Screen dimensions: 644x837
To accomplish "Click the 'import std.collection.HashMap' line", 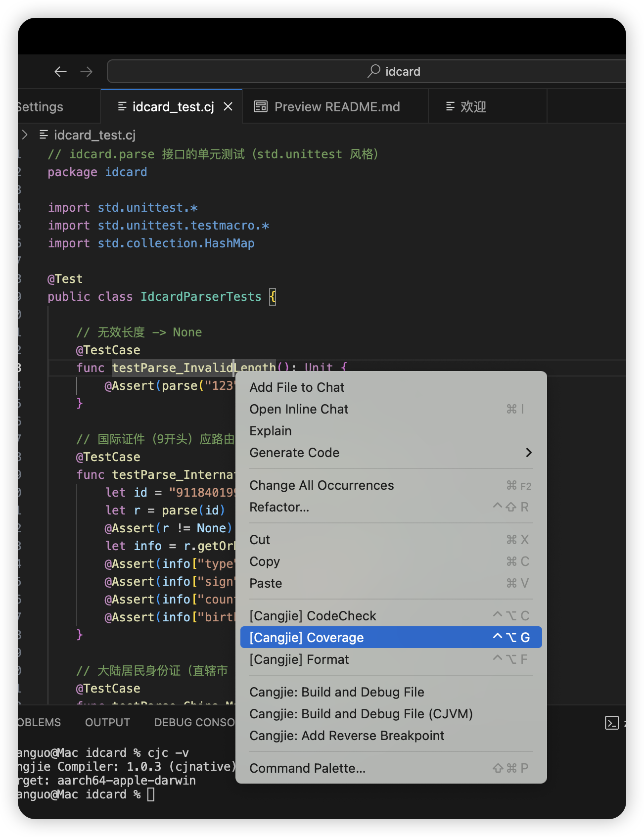I will [x=151, y=243].
